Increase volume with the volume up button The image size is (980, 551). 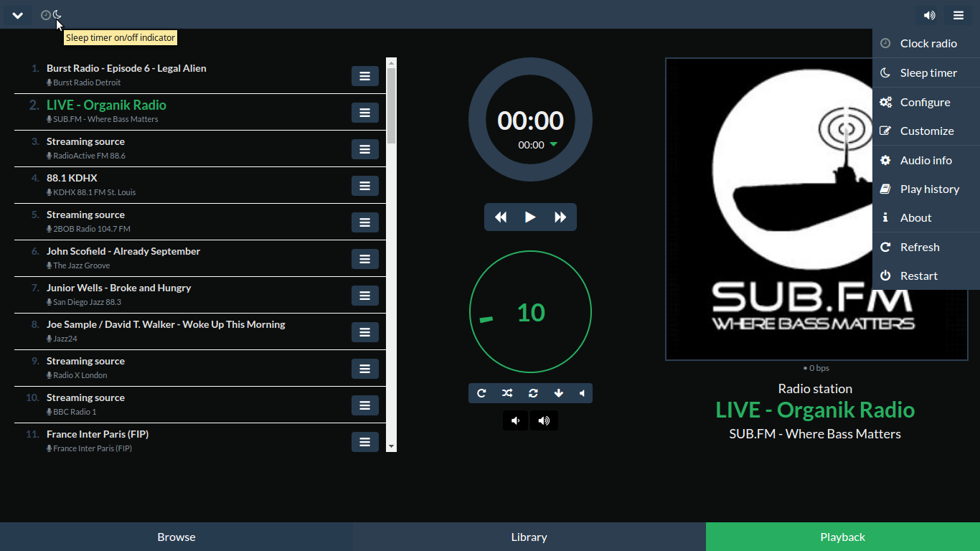(x=544, y=420)
